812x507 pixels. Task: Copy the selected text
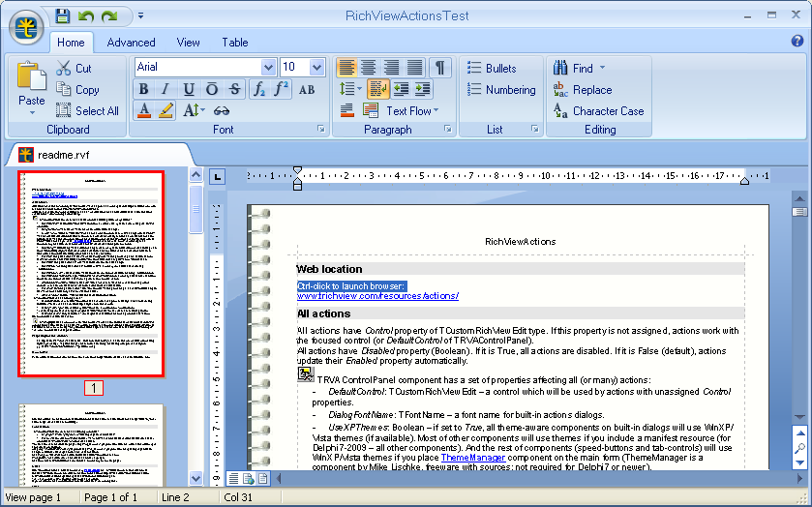tap(77, 90)
